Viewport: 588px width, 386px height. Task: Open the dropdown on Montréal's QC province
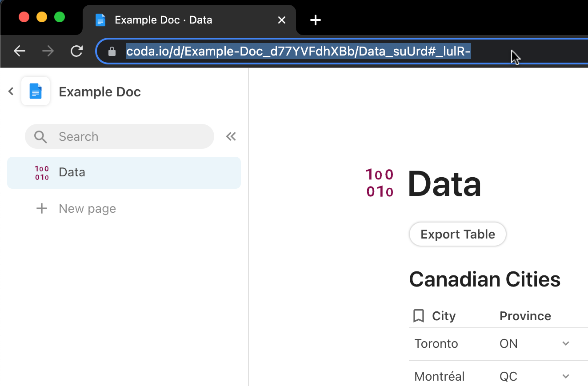(565, 376)
